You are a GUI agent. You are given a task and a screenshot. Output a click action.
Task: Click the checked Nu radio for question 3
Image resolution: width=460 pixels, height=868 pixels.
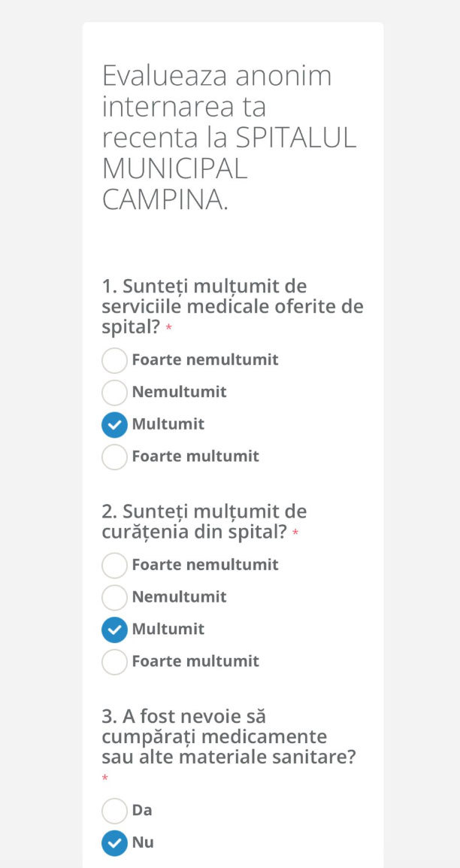click(x=114, y=843)
